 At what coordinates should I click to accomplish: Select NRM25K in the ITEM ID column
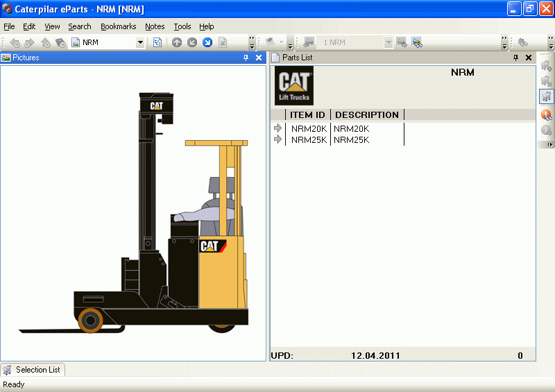click(x=309, y=140)
